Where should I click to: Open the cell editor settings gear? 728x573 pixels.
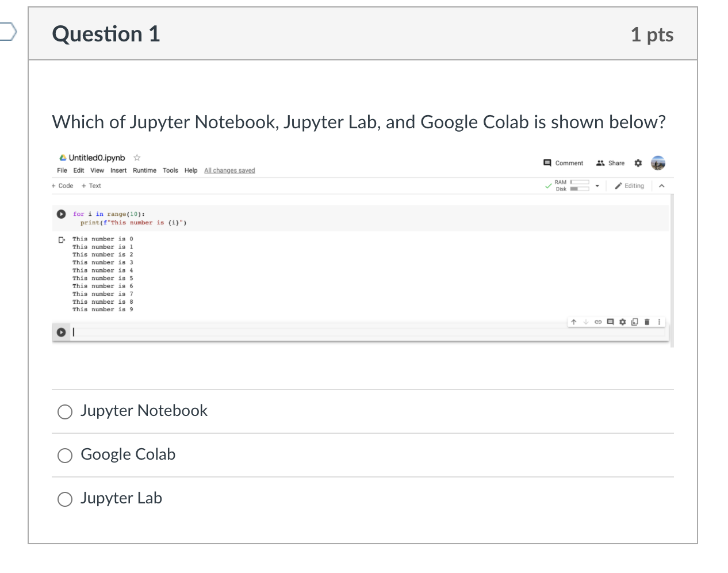pos(622,322)
